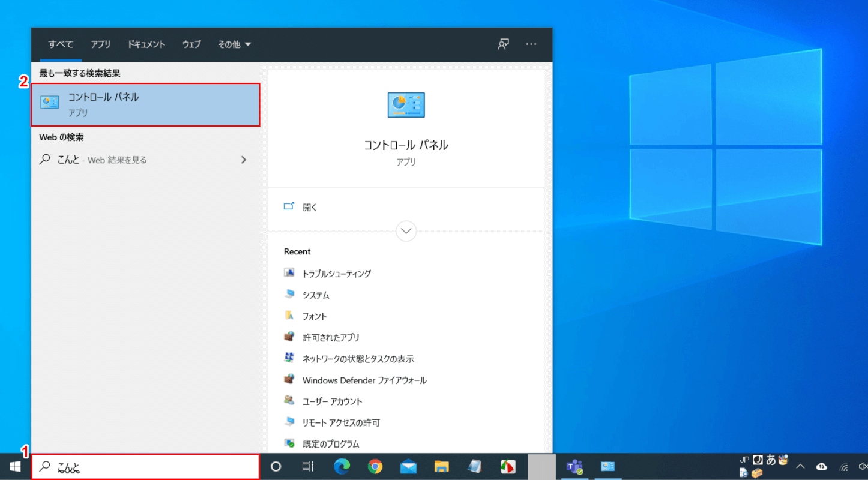868x480 pixels.
Task: Click the 許可されたアプリ icon in Recent
Action: (x=290, y=337)
